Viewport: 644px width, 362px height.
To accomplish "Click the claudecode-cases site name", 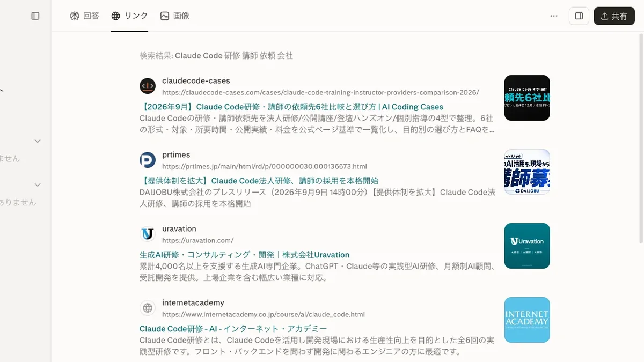I will [x=196, y=80].
